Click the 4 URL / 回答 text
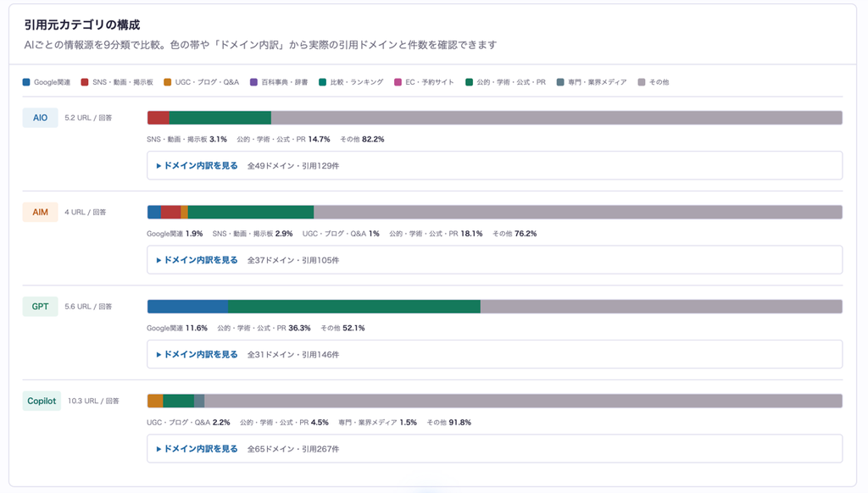The width and height of the screenshot is (868, 493). [x=86, y=212]
